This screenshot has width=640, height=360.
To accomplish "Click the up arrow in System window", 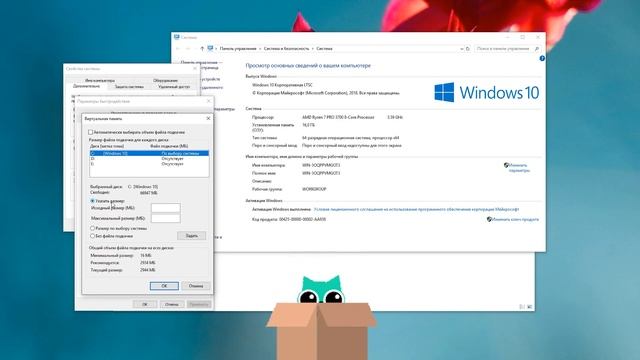I will (202, 49).
